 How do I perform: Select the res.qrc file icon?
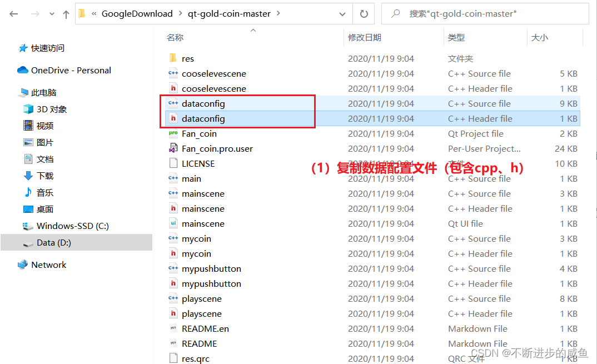pyautogui.click(x=173, y=358)
